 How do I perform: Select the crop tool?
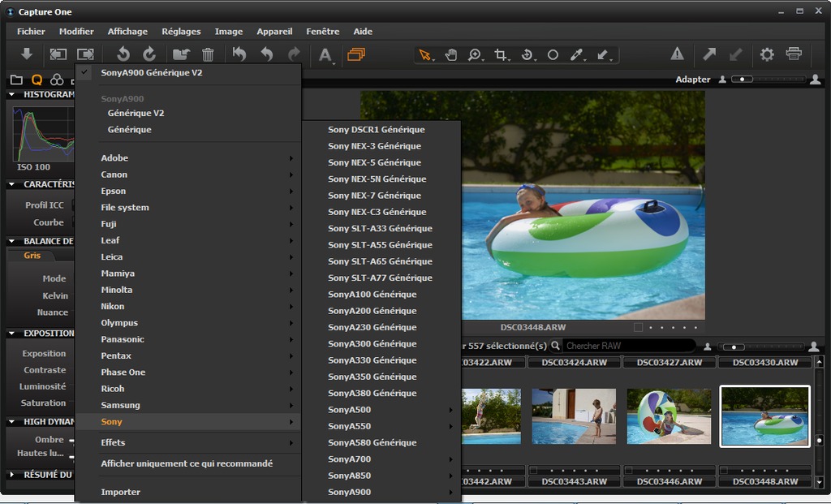(501, 54)
